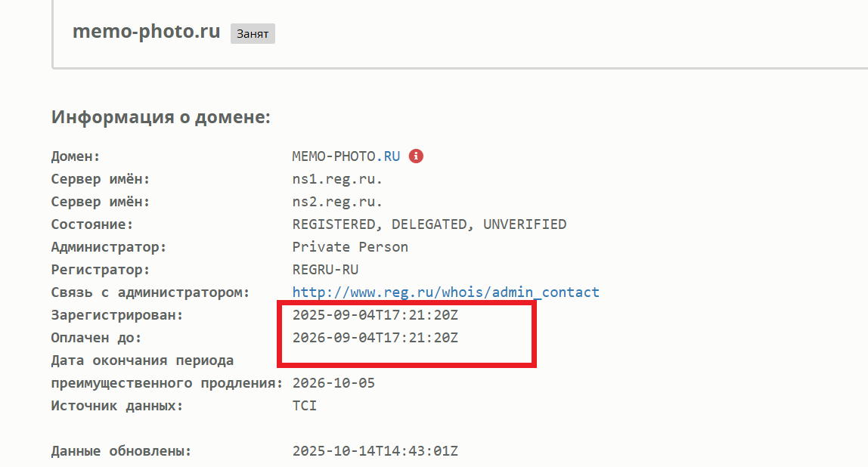
Task: Click the registration date 2025-09-04T17:21:20Z
Action: coord(375,315)
